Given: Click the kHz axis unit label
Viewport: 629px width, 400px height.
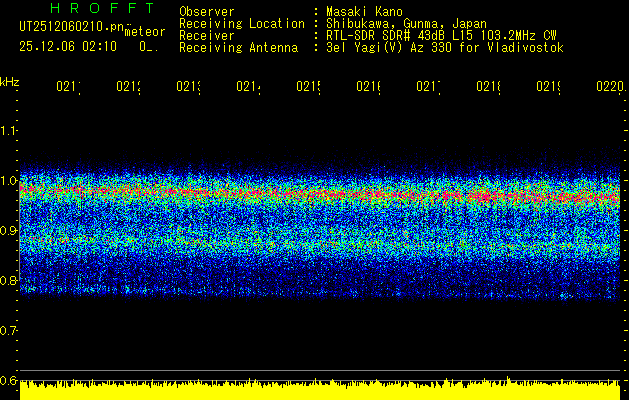Looking at the screenshot, I should (10, 82).
